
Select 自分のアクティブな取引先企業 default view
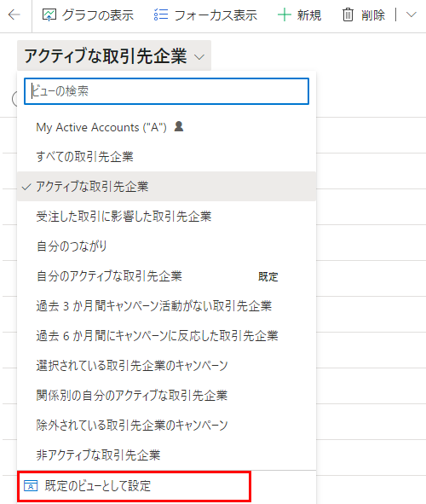[166, 276]
